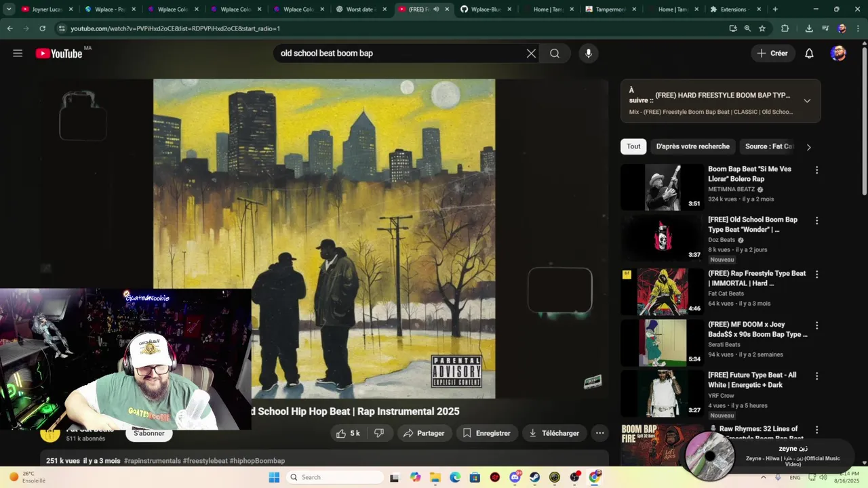Viewport: 868px width, 488px height.
Task: Open the YouTube account avatar menu
Action: pyautogui.click(x=838, y=54)
